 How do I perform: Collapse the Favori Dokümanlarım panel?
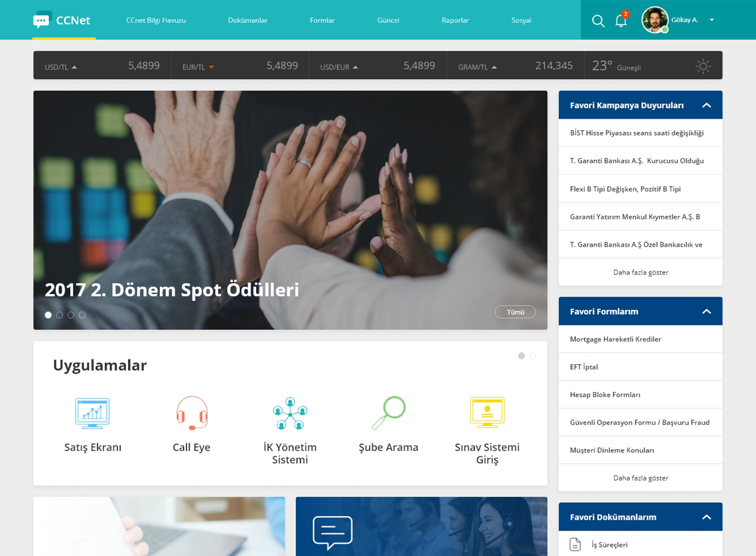(x=706, y=517)
